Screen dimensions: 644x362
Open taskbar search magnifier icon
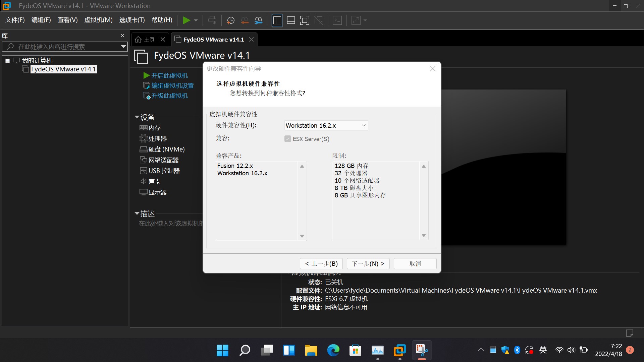point(245,350)
